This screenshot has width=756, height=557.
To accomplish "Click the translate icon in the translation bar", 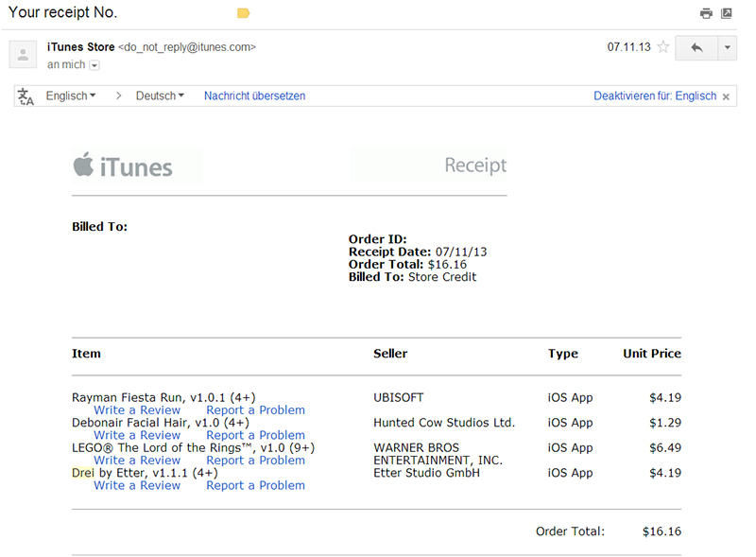I will pyautogui.click(x=26, y=96).
